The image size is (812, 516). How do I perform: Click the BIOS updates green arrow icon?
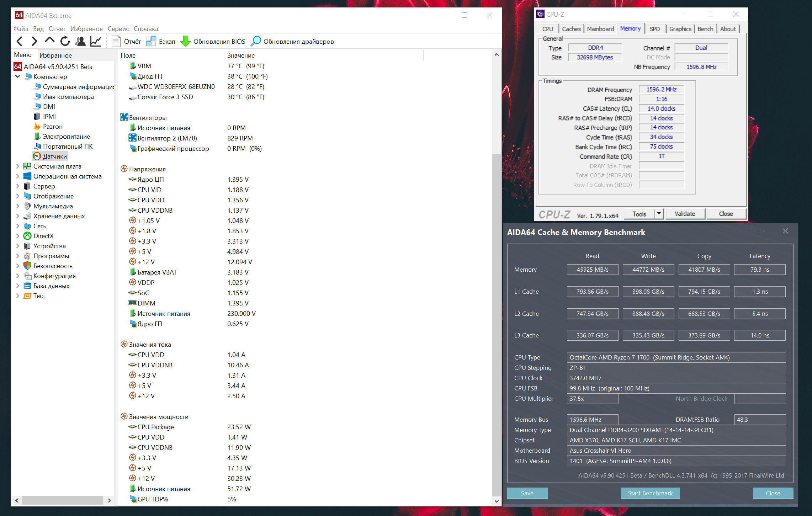(185, 42)
